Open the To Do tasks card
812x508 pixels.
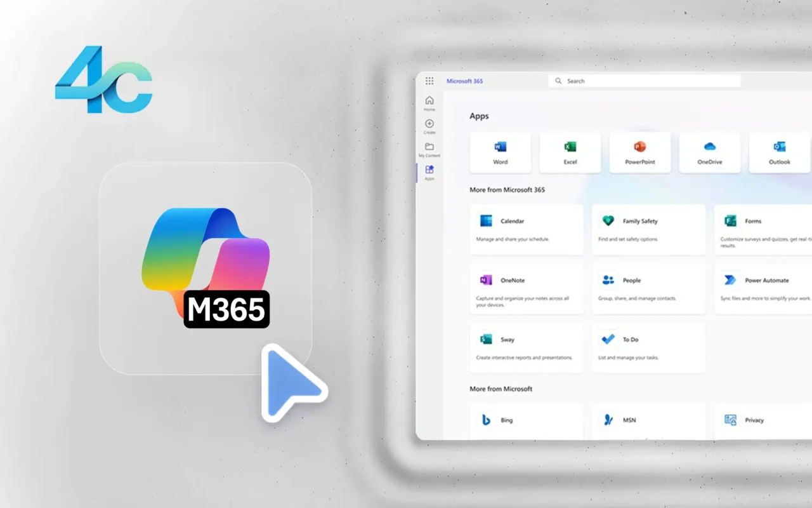click(648, 347)
